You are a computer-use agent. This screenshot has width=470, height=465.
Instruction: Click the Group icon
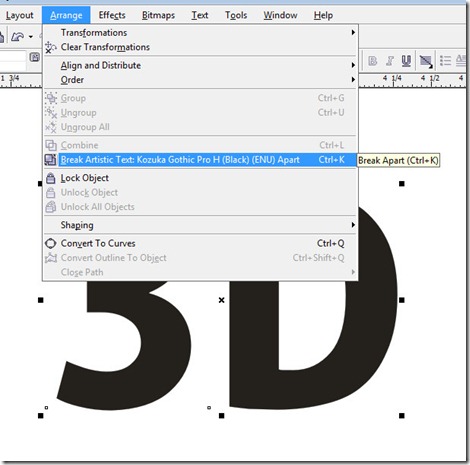click(51, 98)
